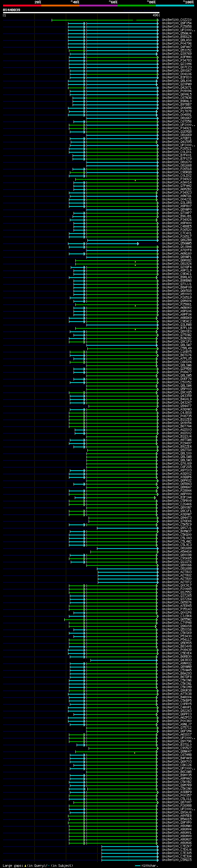This screenshot has width=197, height=868.
Task: Open hit UniRef100_B9DGZ4
Action: coord(177,37)
